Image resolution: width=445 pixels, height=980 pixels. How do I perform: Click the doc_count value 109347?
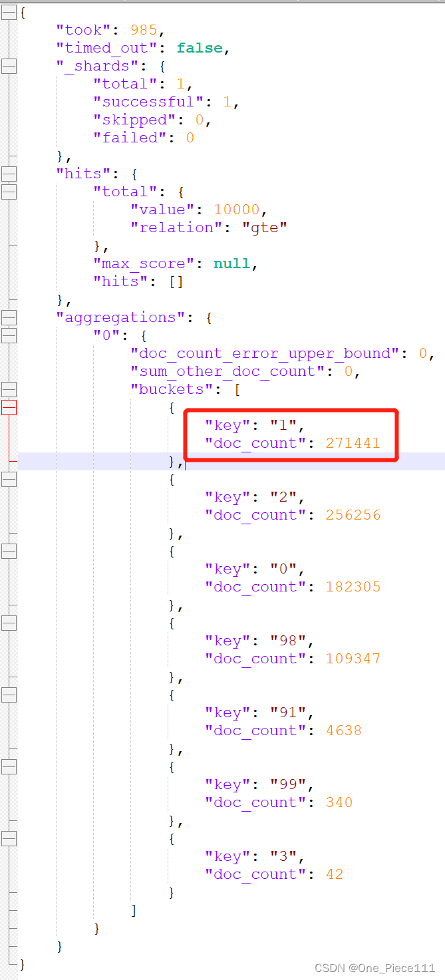[353, 659]
